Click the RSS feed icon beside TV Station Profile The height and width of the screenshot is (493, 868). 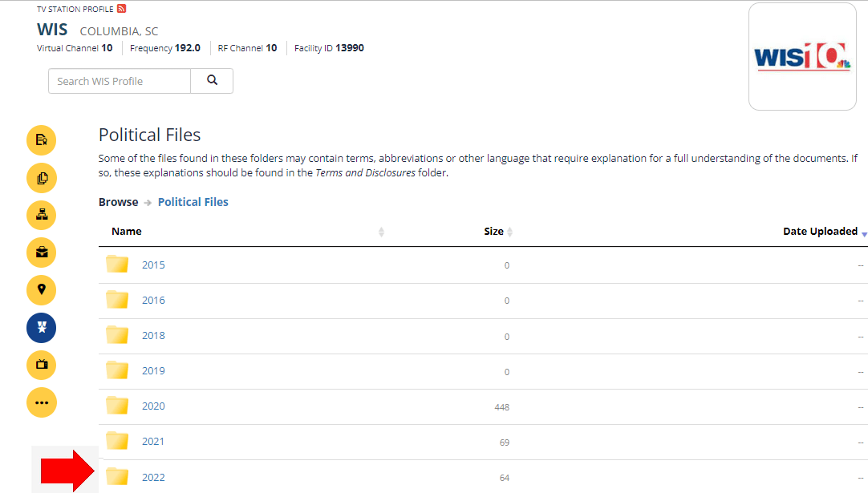[x=122, y=9]
